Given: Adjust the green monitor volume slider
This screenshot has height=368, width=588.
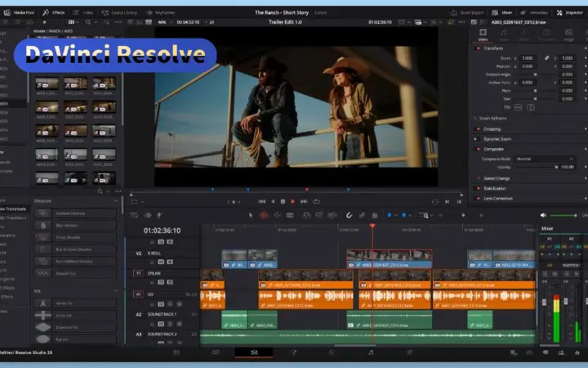Looking at the screenshot, I should 563,215.
